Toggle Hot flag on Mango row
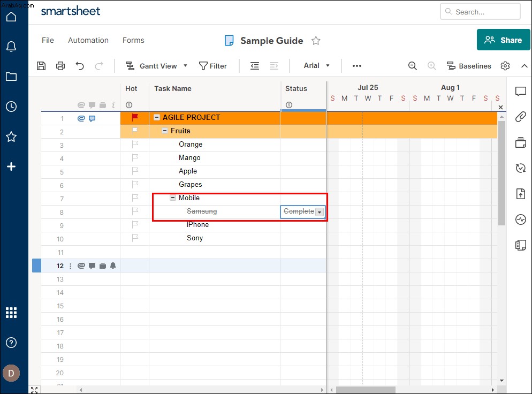 [x=135, y=157]
